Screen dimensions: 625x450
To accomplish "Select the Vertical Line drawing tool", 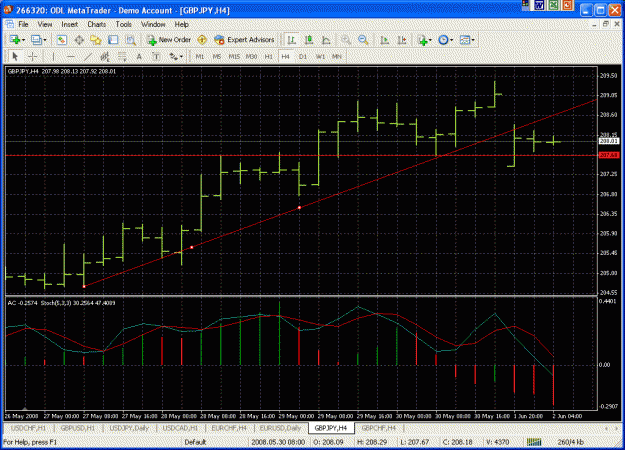I will pyautogui.click(x=53, y=57).
